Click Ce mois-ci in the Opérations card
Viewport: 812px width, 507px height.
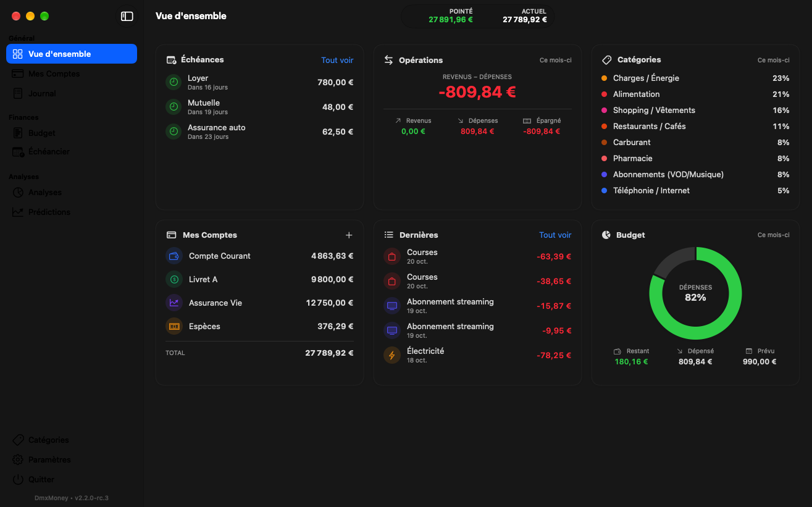pyautogui.click(x=556, y=60)
